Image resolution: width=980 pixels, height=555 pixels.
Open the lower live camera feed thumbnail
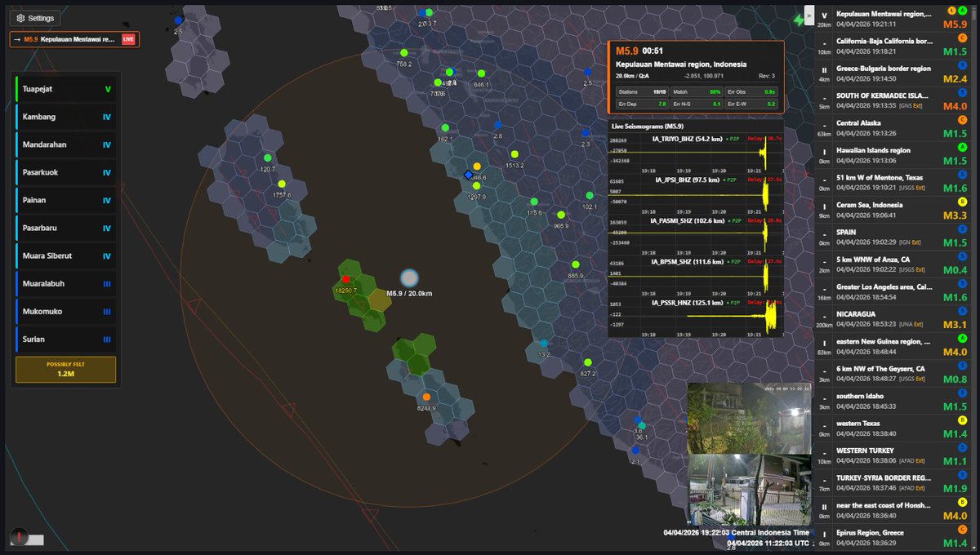[748, 490]
